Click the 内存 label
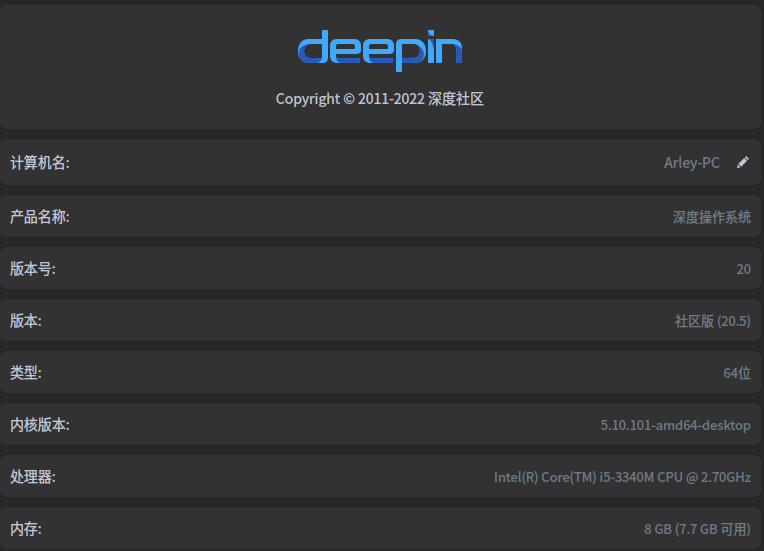 pyautogui.click(x=26, y=529)
